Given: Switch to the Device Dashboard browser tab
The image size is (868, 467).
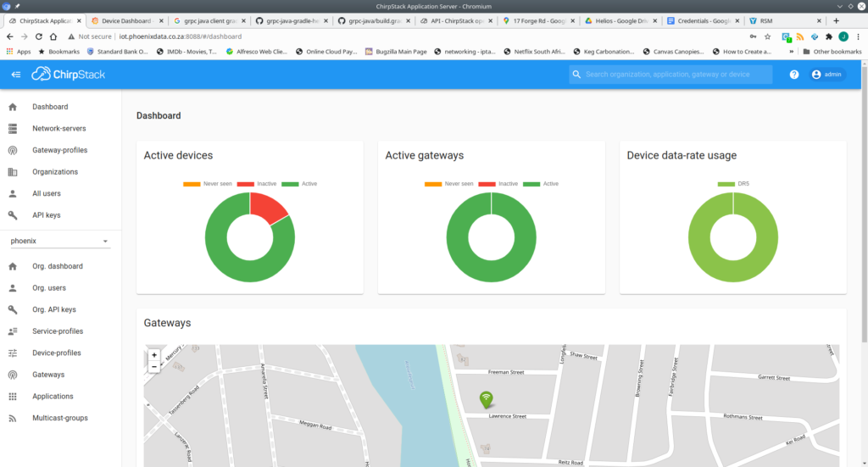Looking at the screenshot, I should tap(127, 21).
